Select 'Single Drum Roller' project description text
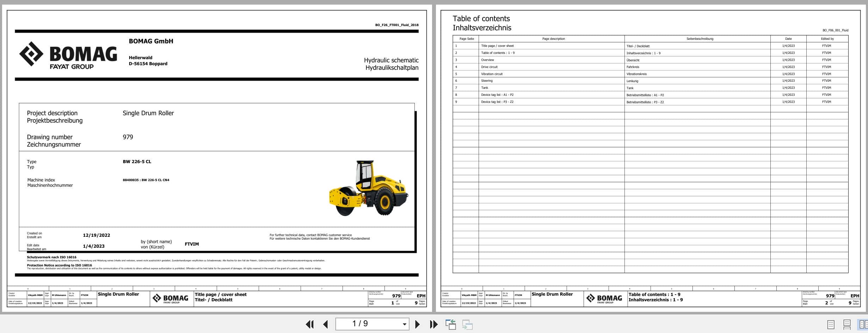Image resolution: width=868 pixels, height=333 pixels. click(148, 113)
